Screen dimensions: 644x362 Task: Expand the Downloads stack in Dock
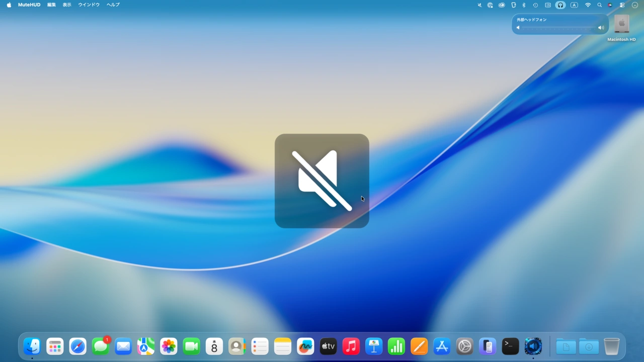click(588, 346)
